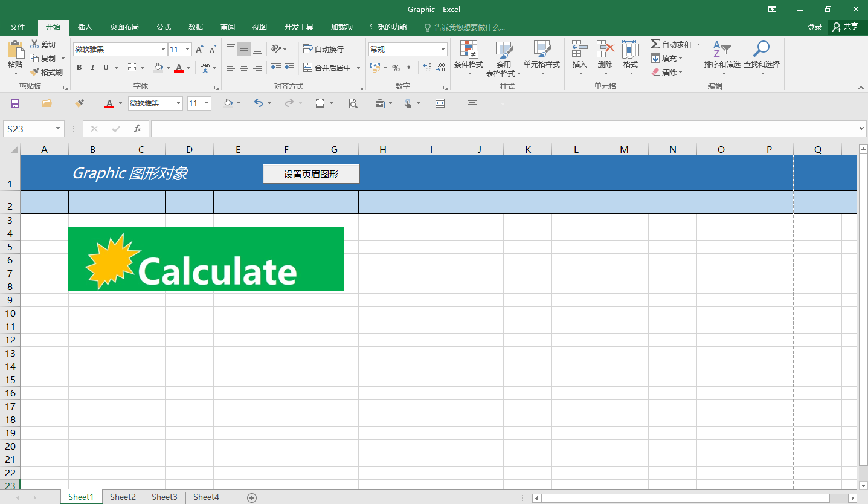Toggle middle vertical alignment
The height and width of the screenshot is (504, 868).
[244, 49]
